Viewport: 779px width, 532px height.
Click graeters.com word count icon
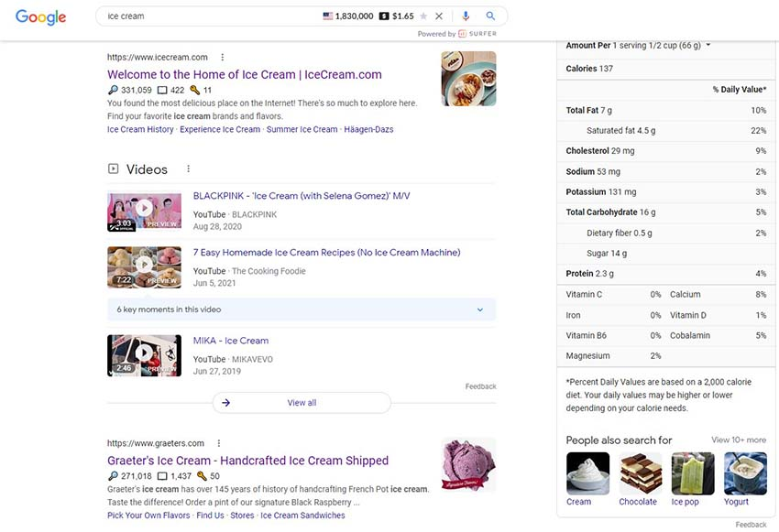pos(162,476)
